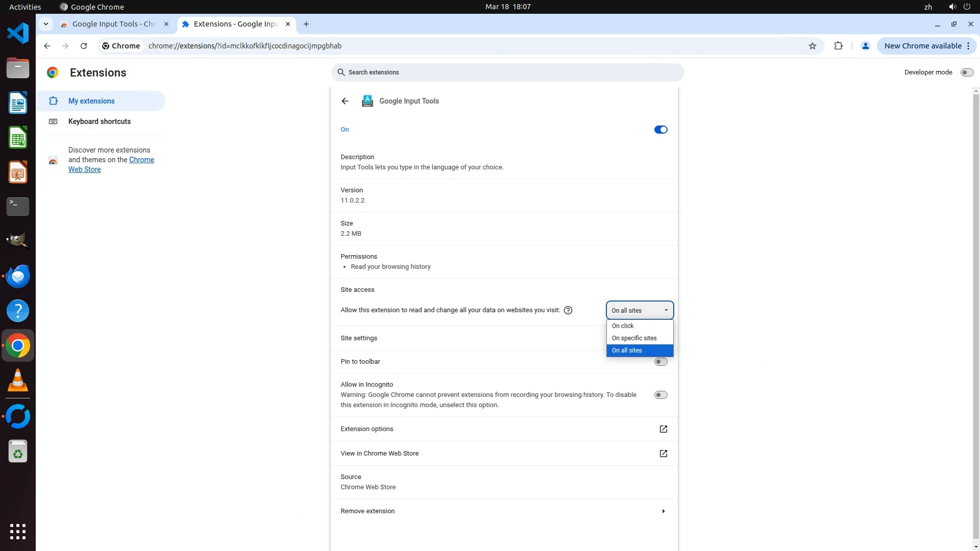Open View in Chrome Web Store icon
Image resolution: width=980 pixels, height=551 pixels.
pos(663,454)
